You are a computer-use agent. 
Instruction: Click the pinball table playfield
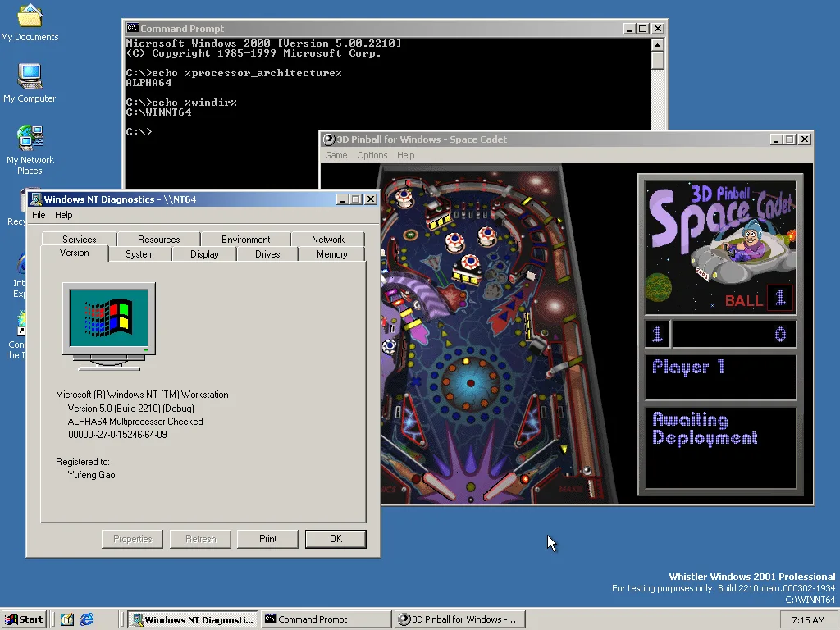point(482,335)
